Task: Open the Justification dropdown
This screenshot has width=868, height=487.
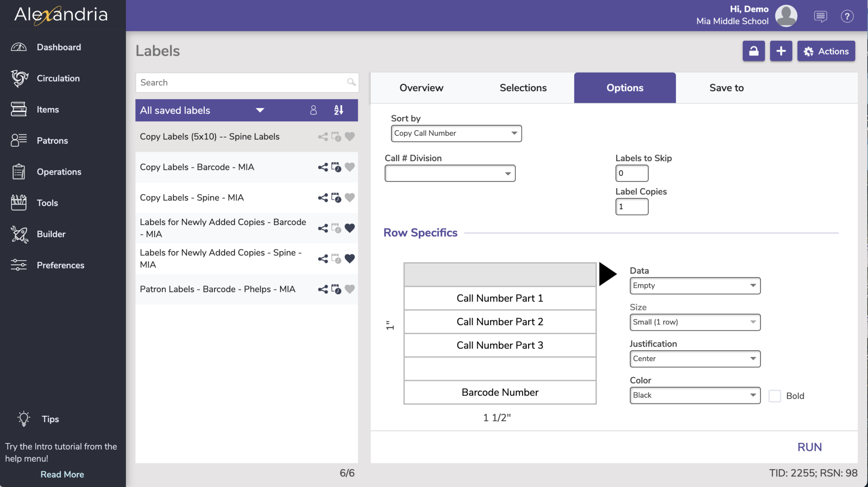Action: pos(695,359)
